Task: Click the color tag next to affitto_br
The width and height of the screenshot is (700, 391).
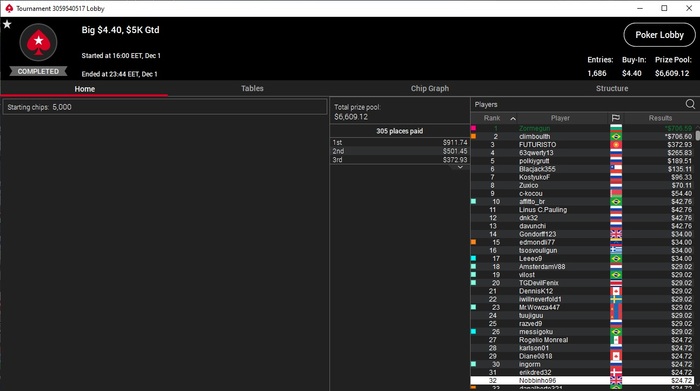Action: tap(473, 201)
